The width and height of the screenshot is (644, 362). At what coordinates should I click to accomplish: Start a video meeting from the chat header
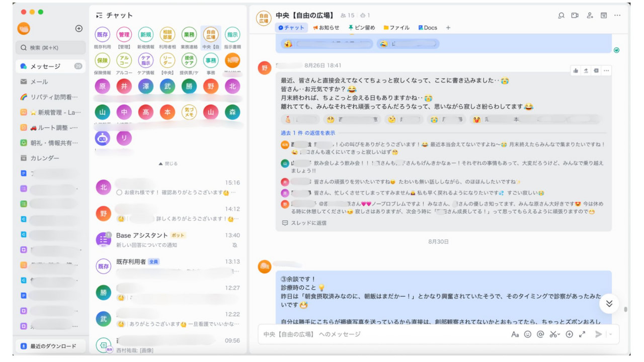[575, 16]
